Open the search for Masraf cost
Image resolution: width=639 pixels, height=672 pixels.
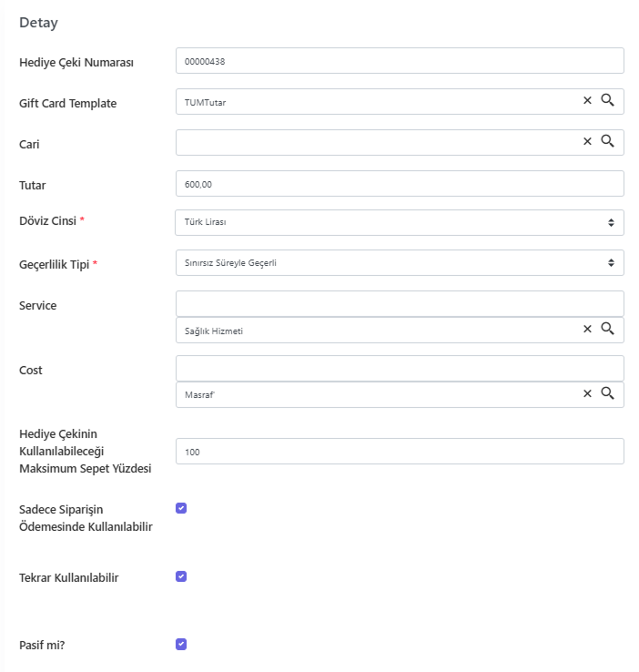tap(607, 393)
